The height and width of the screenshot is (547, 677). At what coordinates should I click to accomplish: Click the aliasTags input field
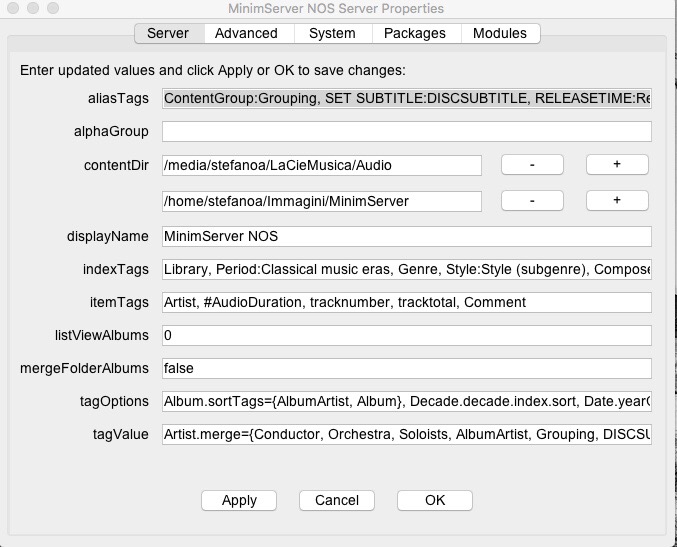tap(406, 98)
